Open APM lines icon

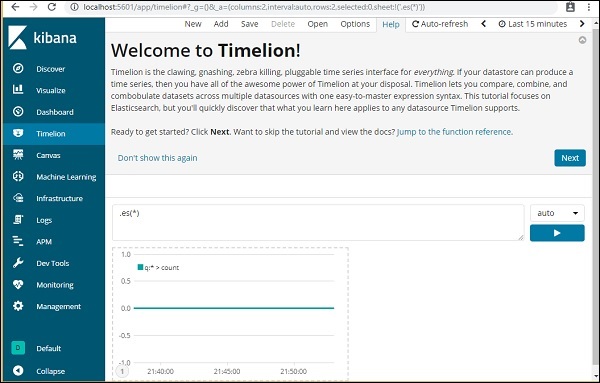tap(18, 241)
